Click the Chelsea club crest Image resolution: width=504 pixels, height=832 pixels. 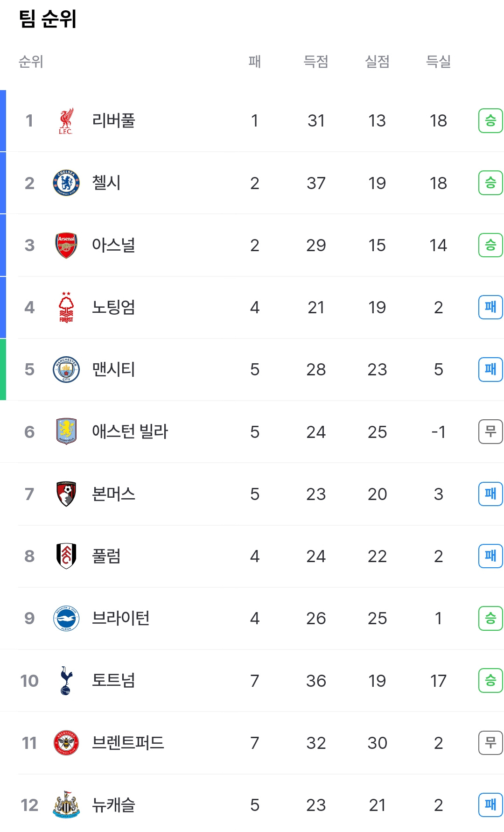click(66, 183)
